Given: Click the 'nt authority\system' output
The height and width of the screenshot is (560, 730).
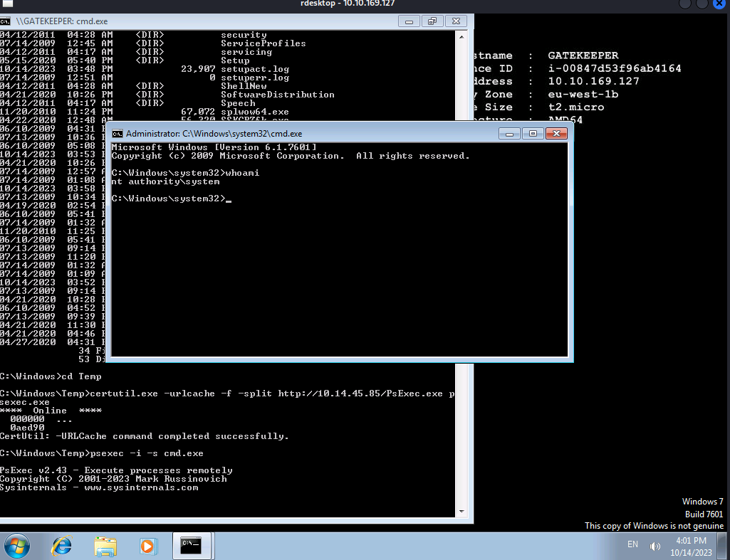Looking at the screenshot, I should (165, 182).
